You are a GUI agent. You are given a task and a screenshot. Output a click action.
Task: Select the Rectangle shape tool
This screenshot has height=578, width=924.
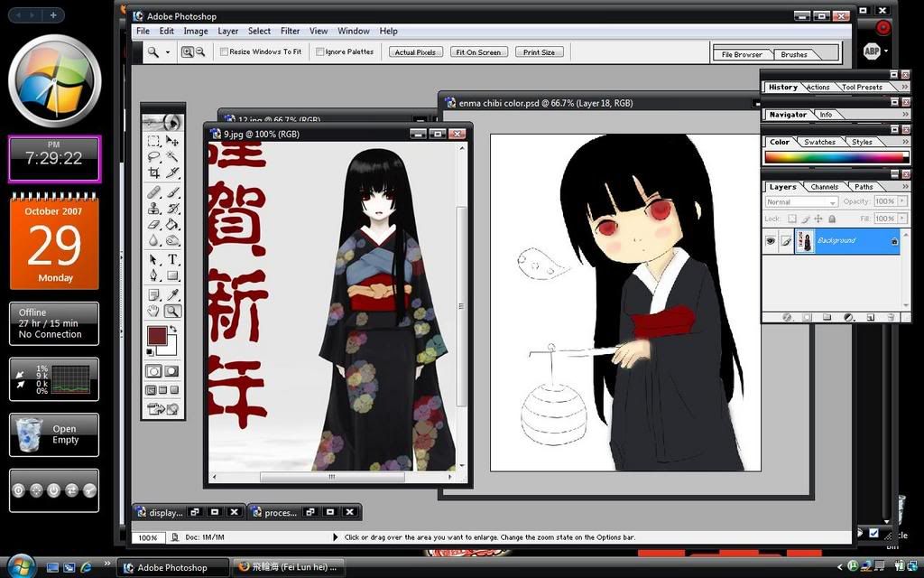click(x=172, y=275)
